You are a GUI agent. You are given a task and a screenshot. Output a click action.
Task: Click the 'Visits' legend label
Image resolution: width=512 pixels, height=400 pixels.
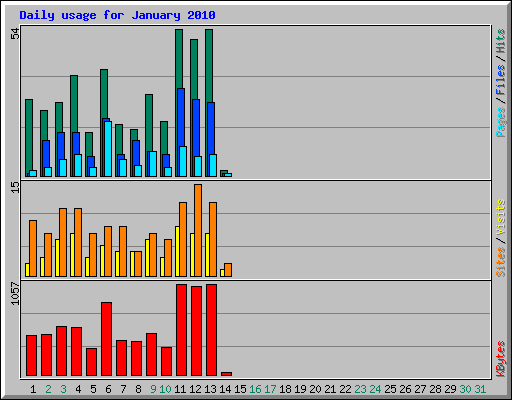pos(500,218)
